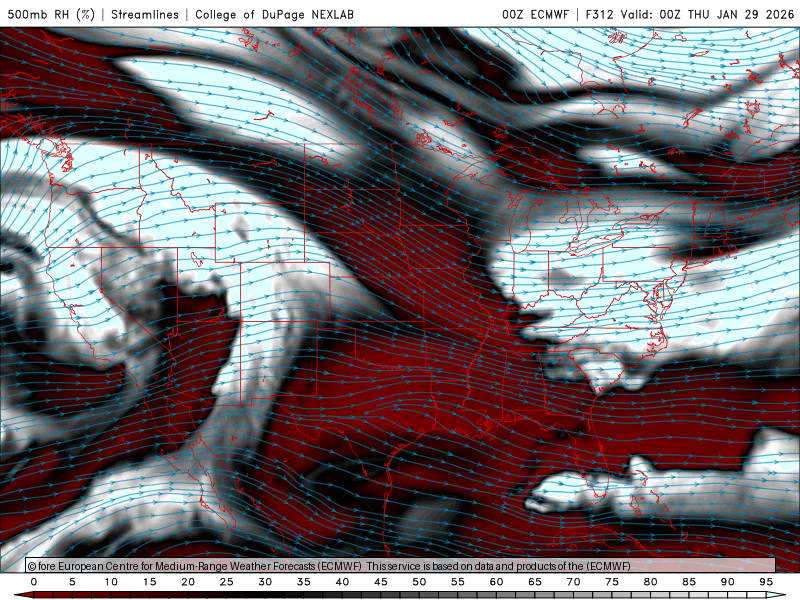Click the colorbar label "50"
This screenshot has height=600, width=800.
pos(419,582)
